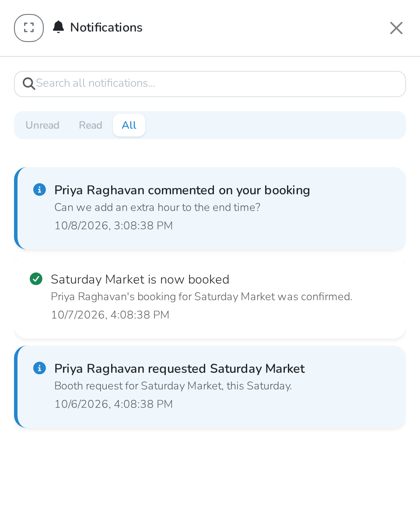The height and width of the screenshot is (525, 420).
Task: Click info icon on Priya commented notification
Action: (x=39, y=190)
